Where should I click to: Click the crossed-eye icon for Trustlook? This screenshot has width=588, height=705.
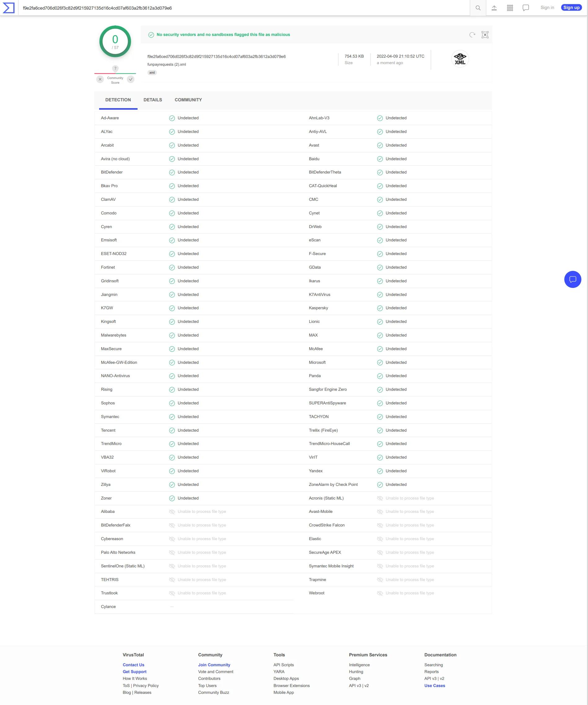172,593
